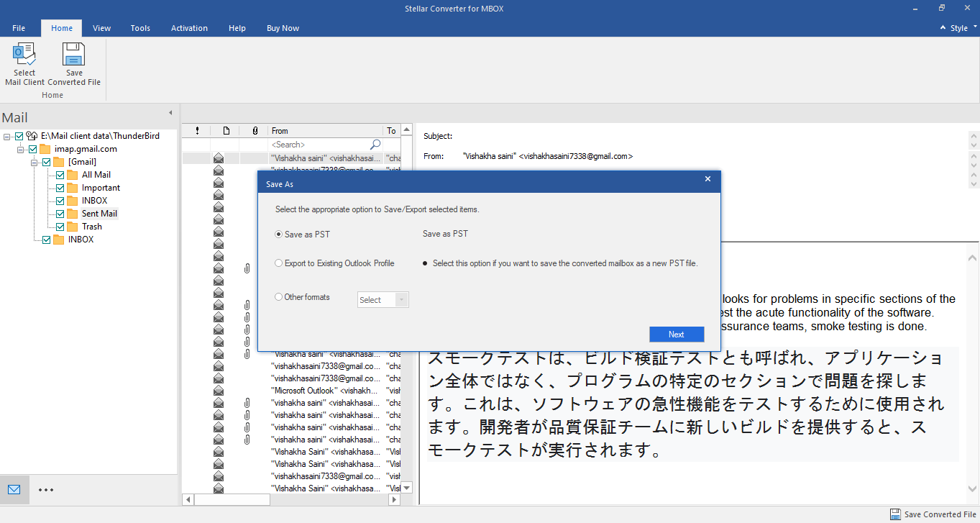The height and width of the screenshot is (523, 980).
Task: Select the Save as PST radio button
Action: point(279,235)
